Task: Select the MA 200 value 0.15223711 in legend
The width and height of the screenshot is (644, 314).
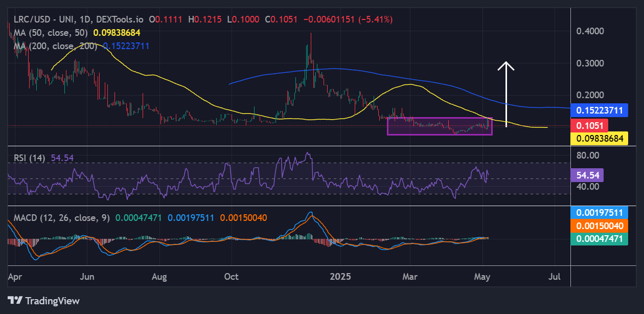Action: tap(126, 46)
